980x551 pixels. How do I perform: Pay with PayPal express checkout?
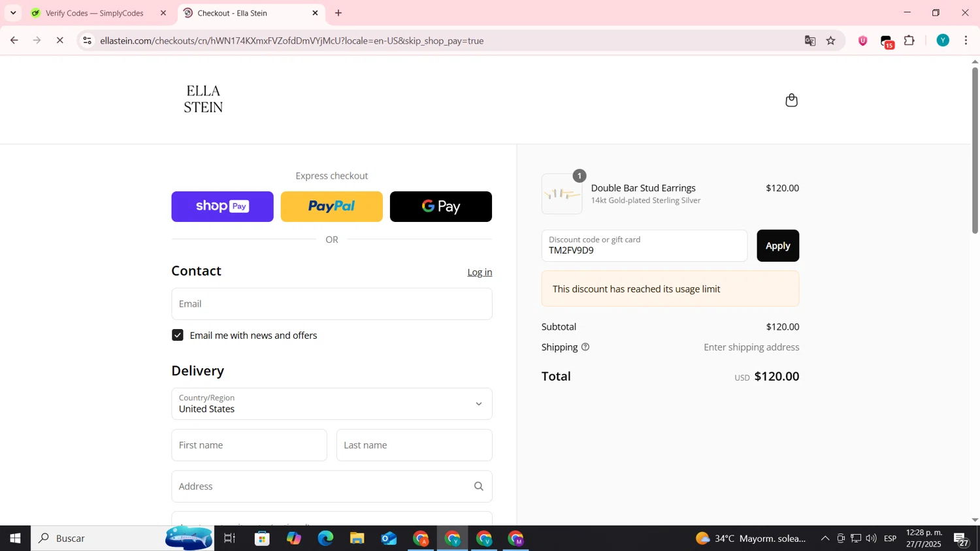(331, 206)
